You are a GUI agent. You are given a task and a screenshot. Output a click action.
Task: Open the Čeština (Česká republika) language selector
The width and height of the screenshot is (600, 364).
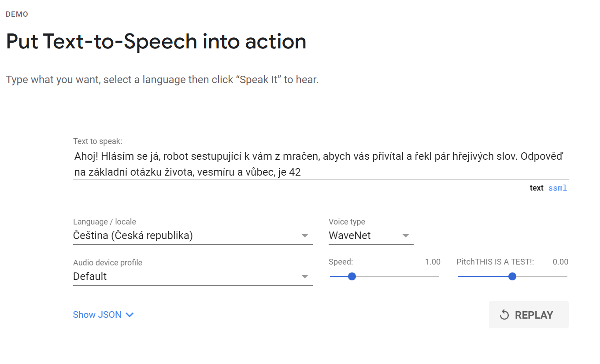[185, 236]
